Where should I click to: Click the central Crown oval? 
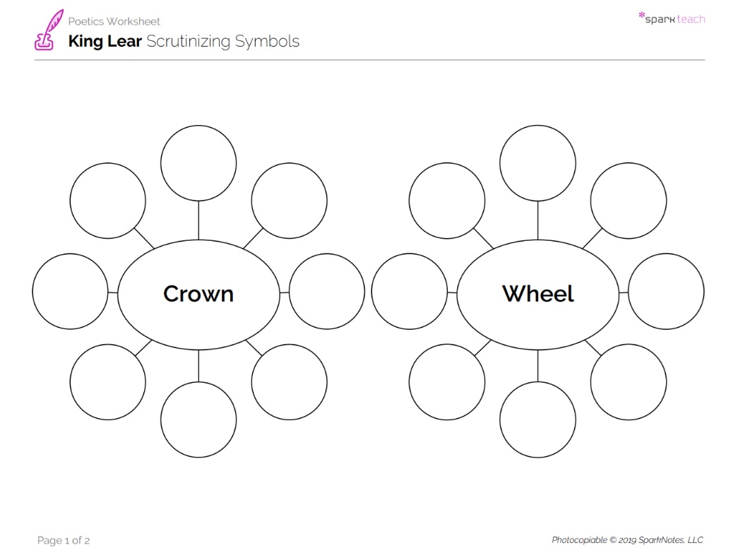tap(198, 293)
